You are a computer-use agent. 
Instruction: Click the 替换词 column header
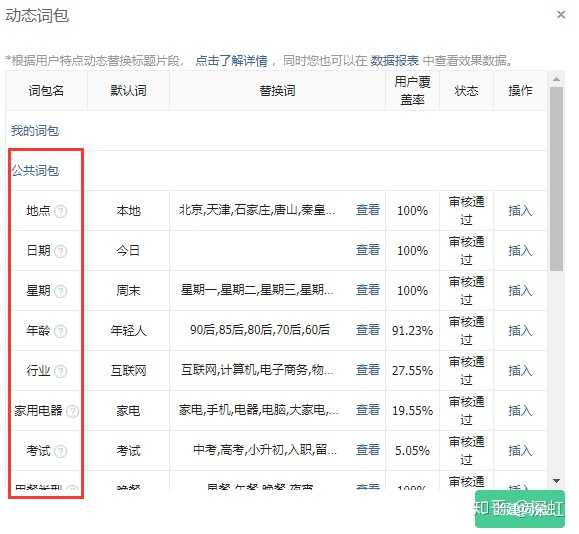pos(277,90)
